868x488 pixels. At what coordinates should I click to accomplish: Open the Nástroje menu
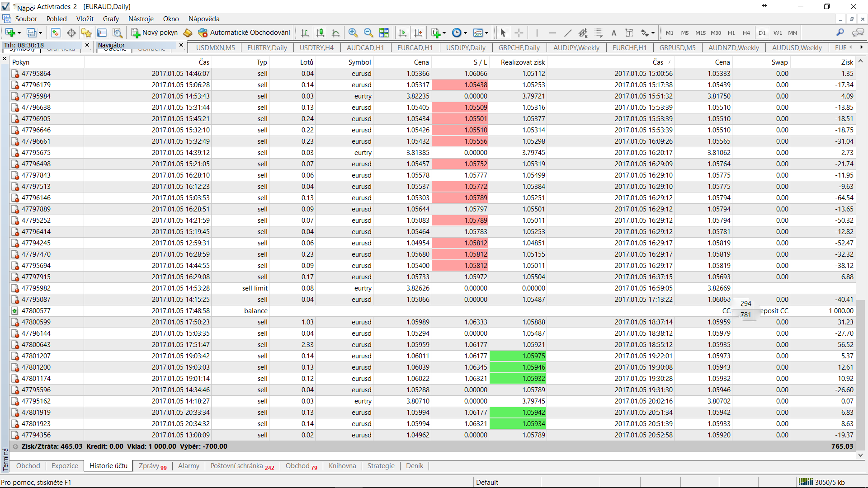click(141, 19)
